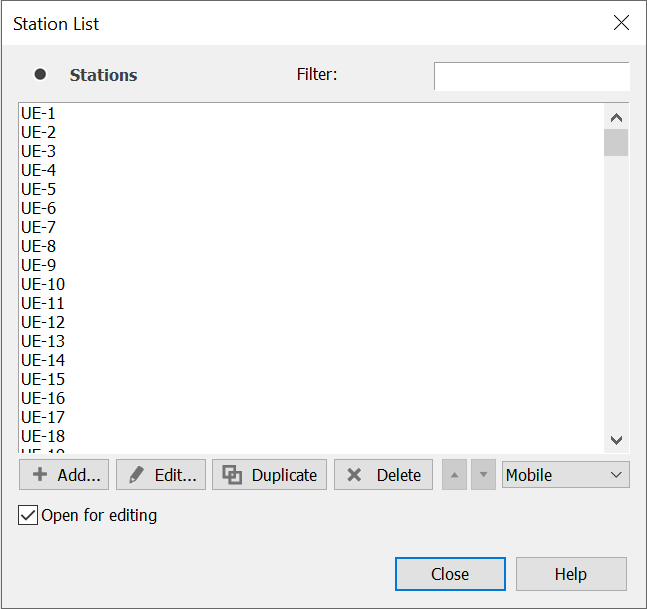Click the Edit... station button
Viewport: 647px width, 609px height.
point(161,474)
